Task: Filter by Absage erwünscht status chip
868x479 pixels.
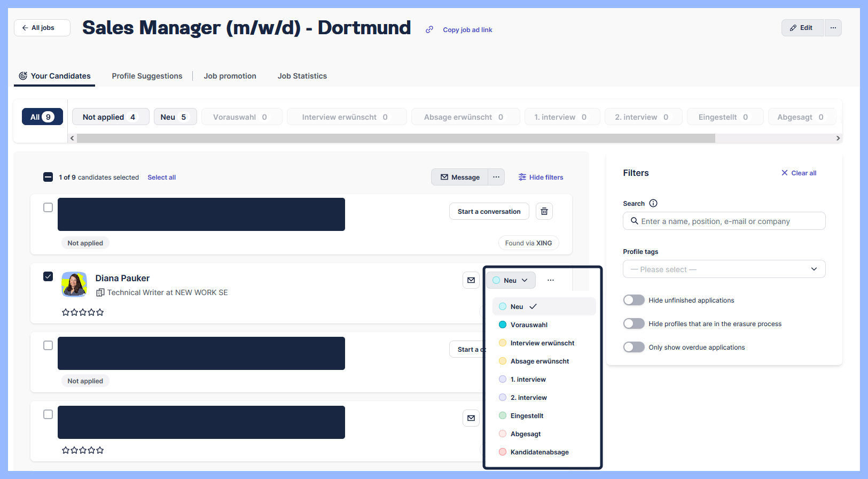Action: (x=465, y=117)
